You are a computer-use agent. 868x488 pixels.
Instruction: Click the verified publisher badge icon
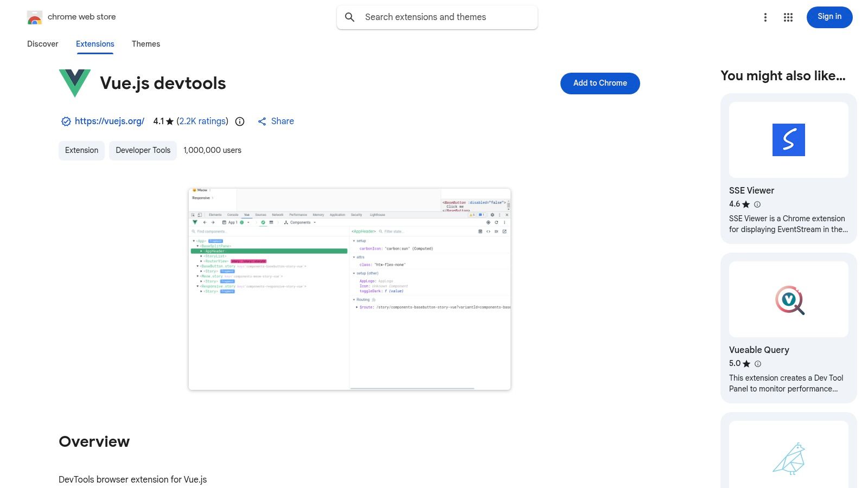(x=66, y=121)
